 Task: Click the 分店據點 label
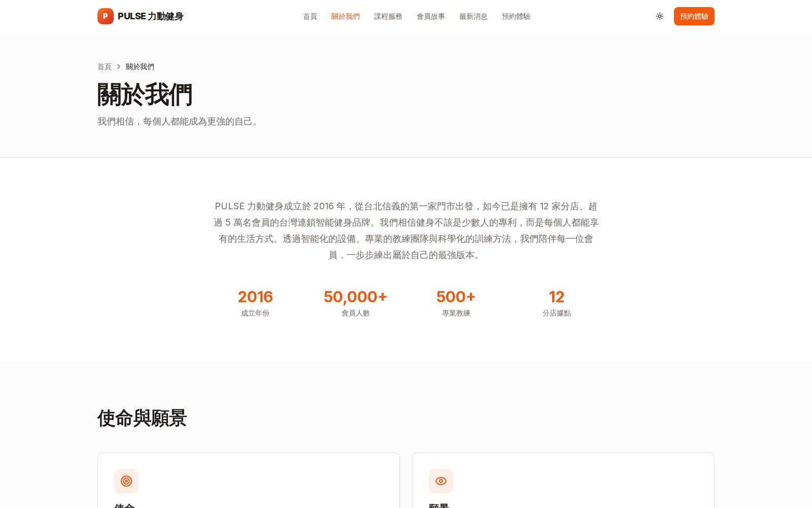pyautogui.click(x=557, y=313)
